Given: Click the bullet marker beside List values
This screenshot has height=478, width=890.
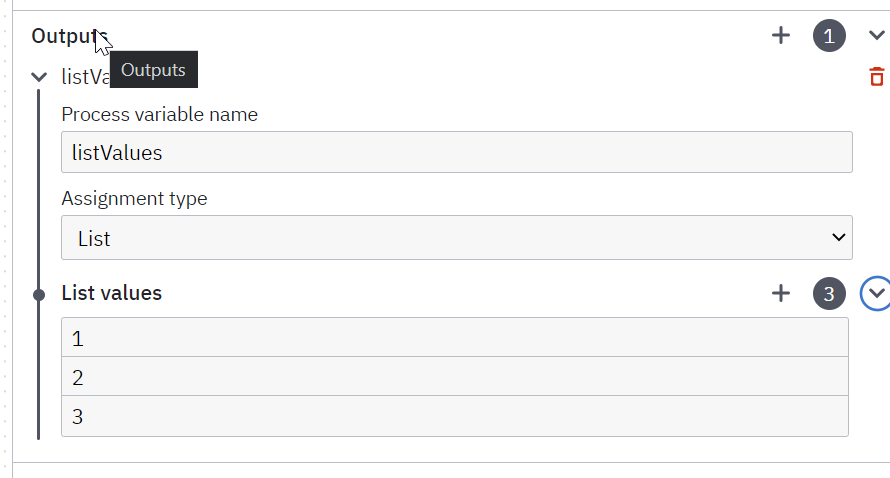Looking at the screenshot, I should [39, 295].
